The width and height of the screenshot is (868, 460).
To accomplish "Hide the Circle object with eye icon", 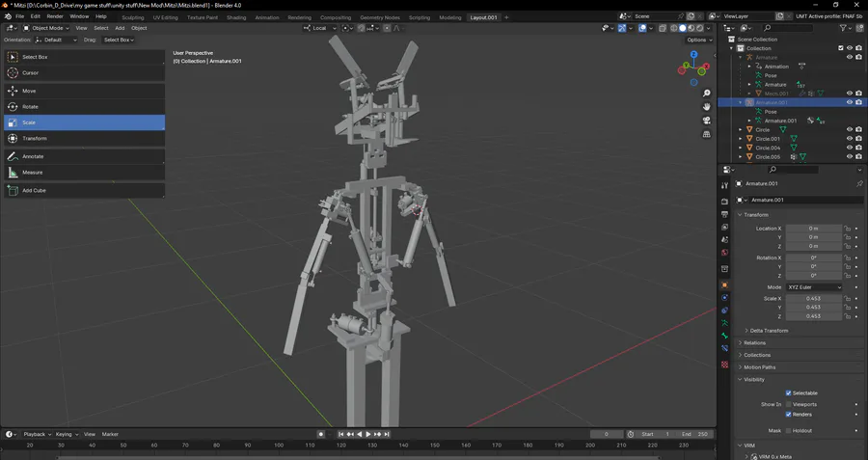I will (x=850, y=129).
